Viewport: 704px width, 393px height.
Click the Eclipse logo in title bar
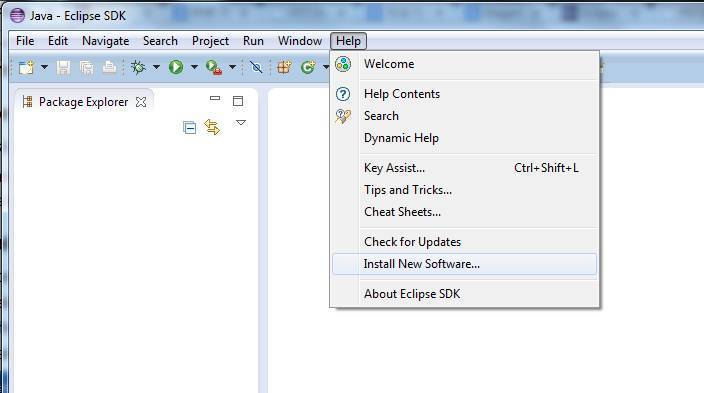tap(17, 15)
